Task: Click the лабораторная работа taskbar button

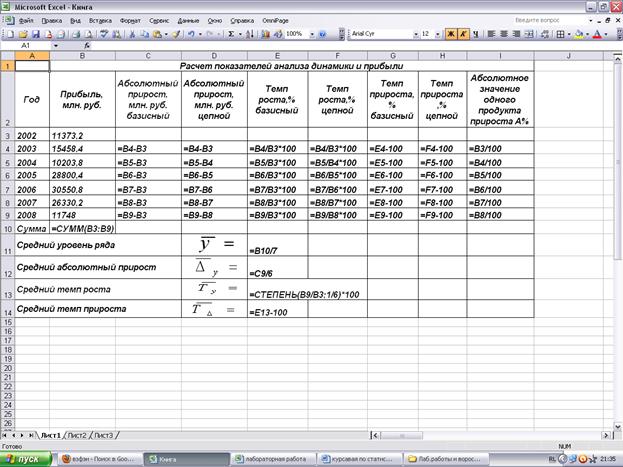Action: (272, 457)
